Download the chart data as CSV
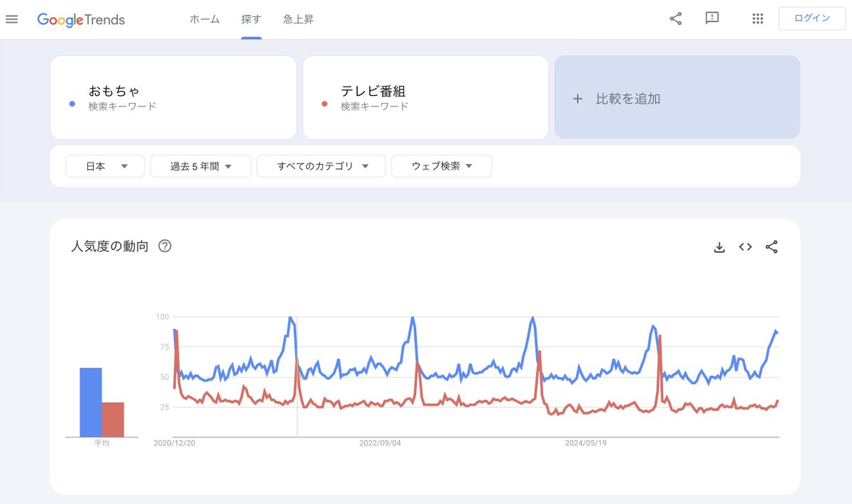This screenshot has height=504, width=852. [719, 247]
